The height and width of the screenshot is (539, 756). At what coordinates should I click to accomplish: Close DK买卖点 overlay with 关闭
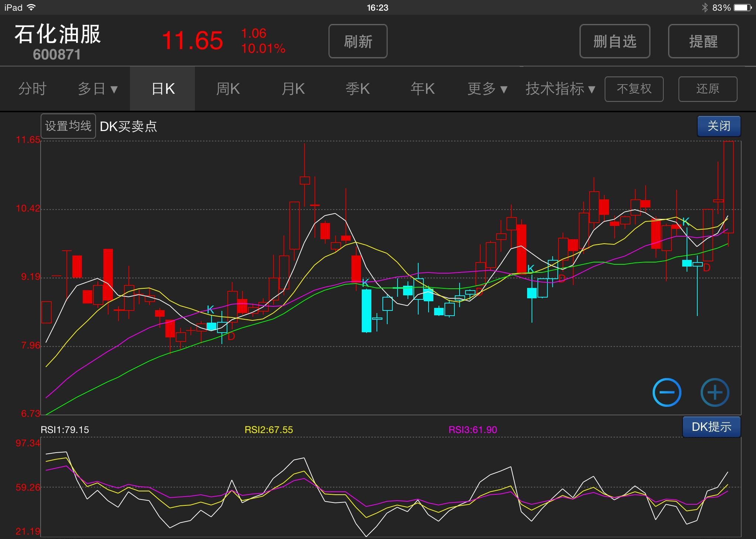[719, 126]
